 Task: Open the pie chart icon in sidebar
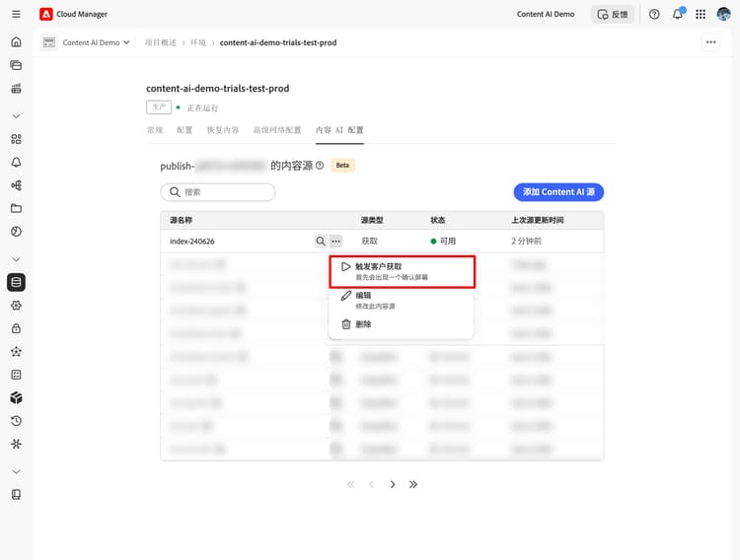[16, 231]
